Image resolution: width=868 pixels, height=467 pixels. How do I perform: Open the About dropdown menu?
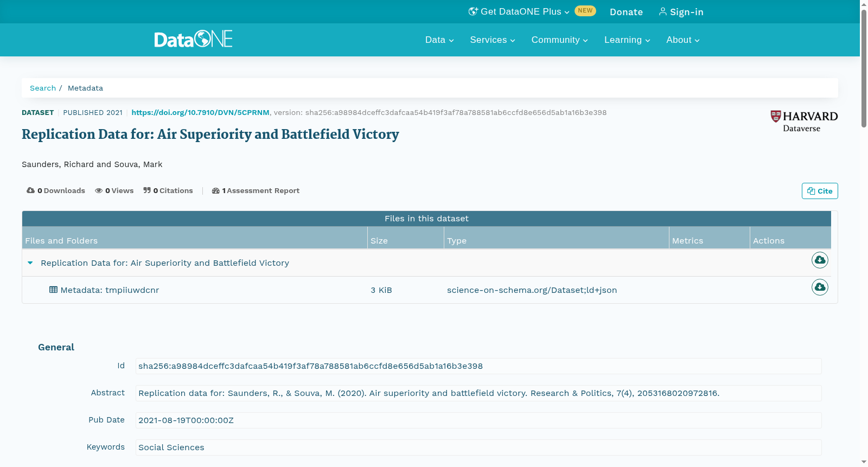click(x=683, y=40)
